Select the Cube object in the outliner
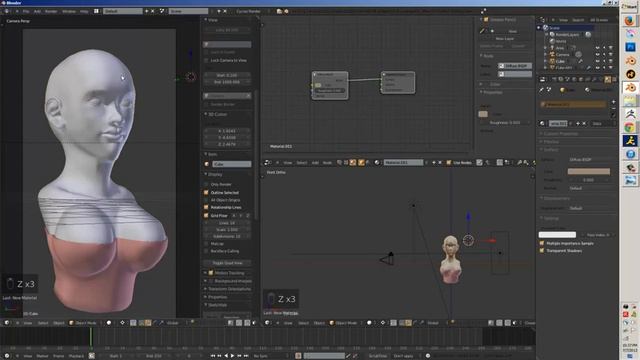This screenshot has height=360, width=640. pos(560,61)
